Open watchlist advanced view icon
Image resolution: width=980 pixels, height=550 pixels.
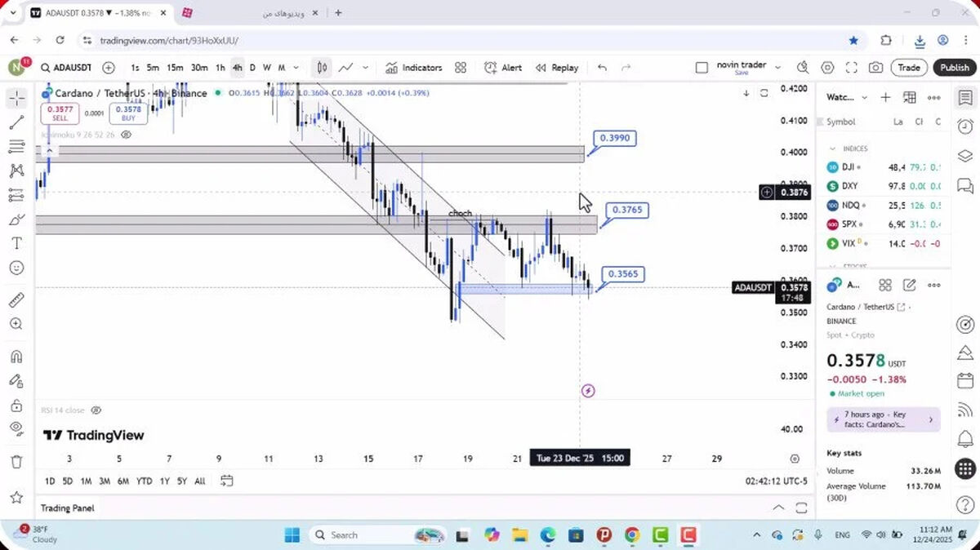pyautogui.click(x=910, y=97)
